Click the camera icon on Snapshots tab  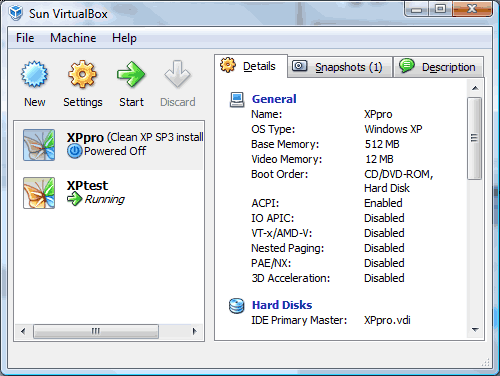click(x=299, y=66)
